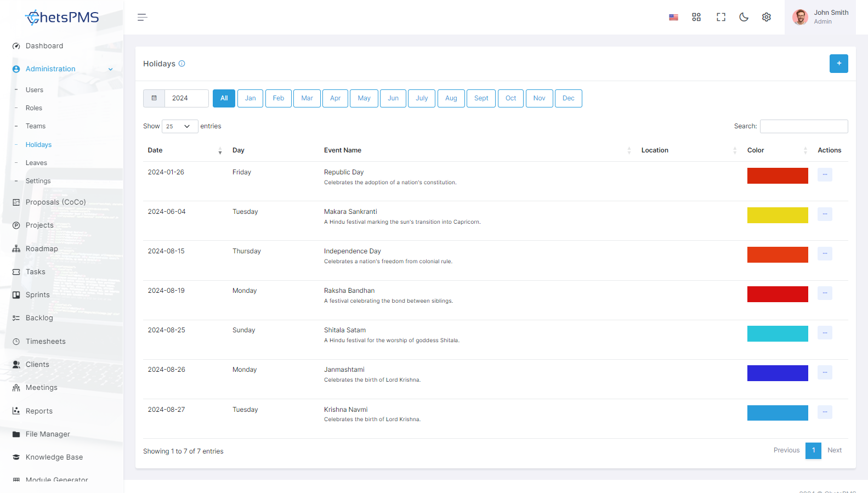The height and width of the screenshot is (493, 868).
Task: Open the calendar year picker icon
Action: (x=154, y=98)
